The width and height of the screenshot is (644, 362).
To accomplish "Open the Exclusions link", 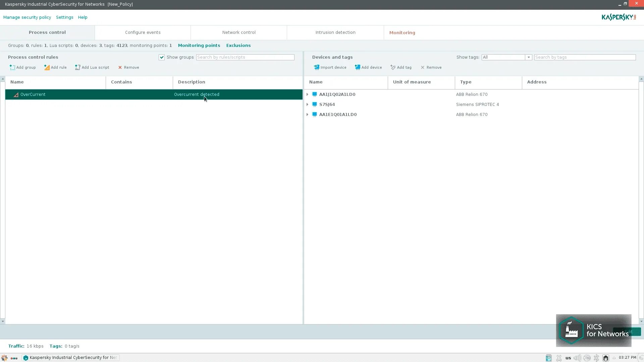I will [238, 45].
